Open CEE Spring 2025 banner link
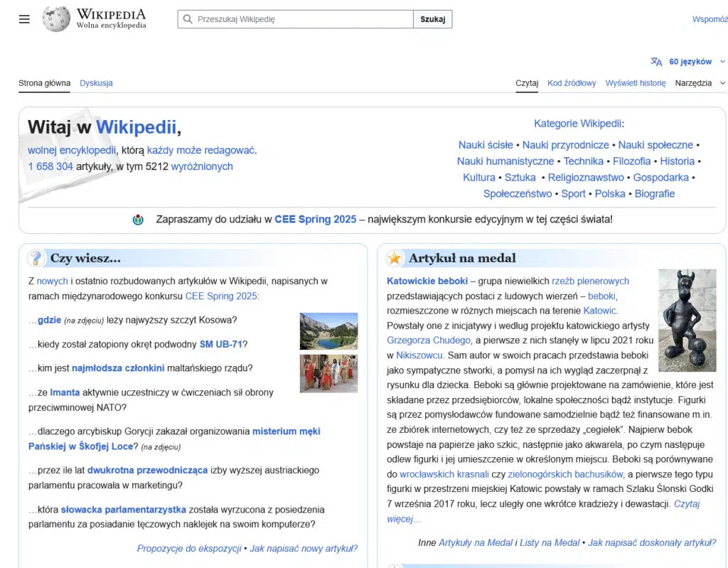The height and width of the screenshot is (568, 728). point(315,219)
